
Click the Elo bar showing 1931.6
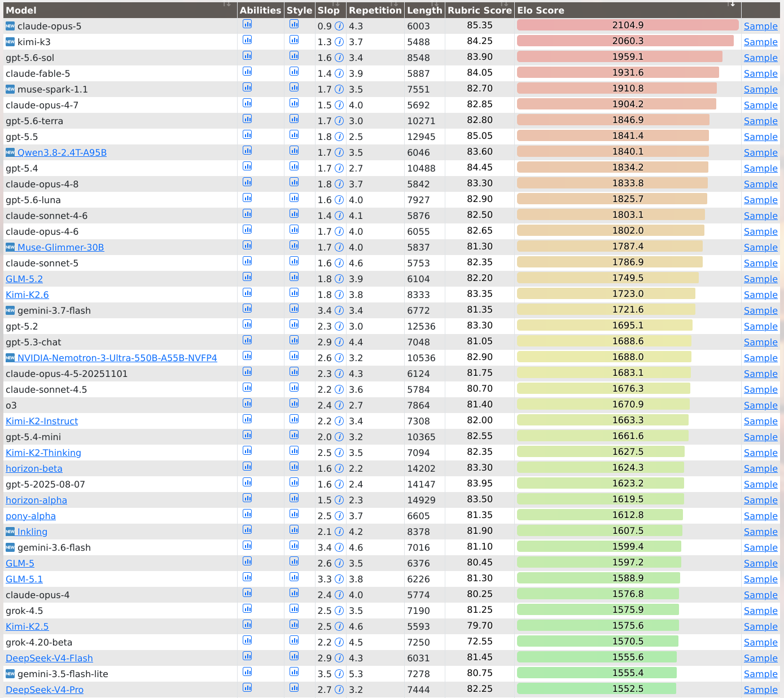point(618,72)
